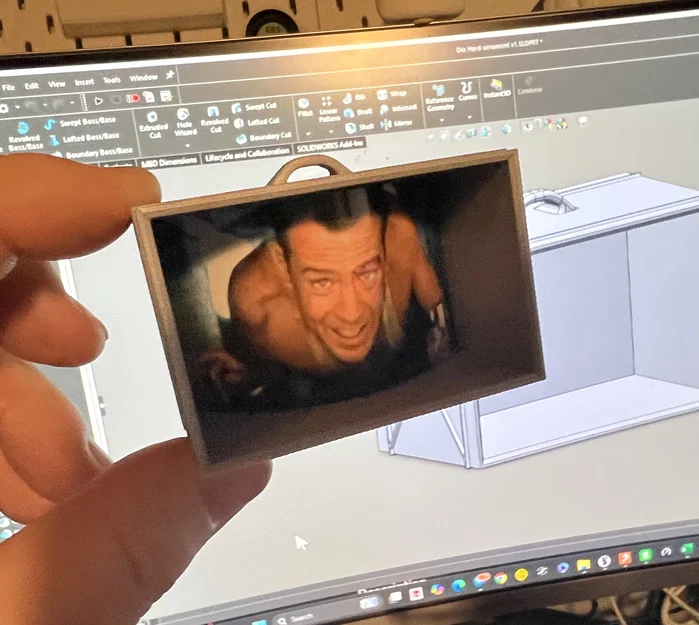699x625 pixels.
Task: Select the Intersect tool
Action: pyautogui.click(x=398, y=109)
